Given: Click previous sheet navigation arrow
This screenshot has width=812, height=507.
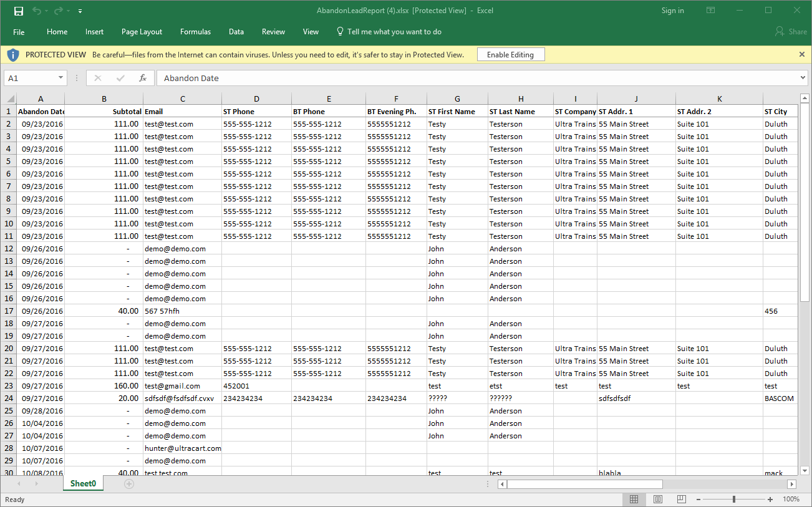Looking at the screenshot, I should 19,484.
